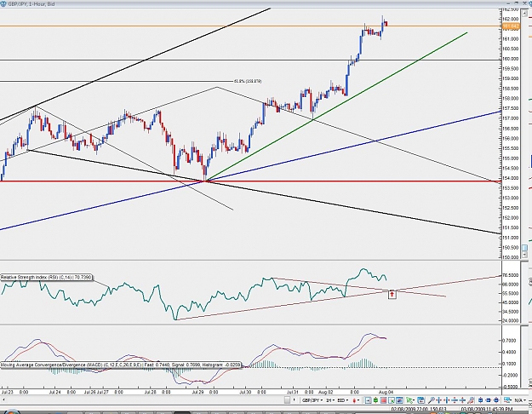Open the 1H timeframe dropdown
The image size is (532, 414).
coord(330,400)
